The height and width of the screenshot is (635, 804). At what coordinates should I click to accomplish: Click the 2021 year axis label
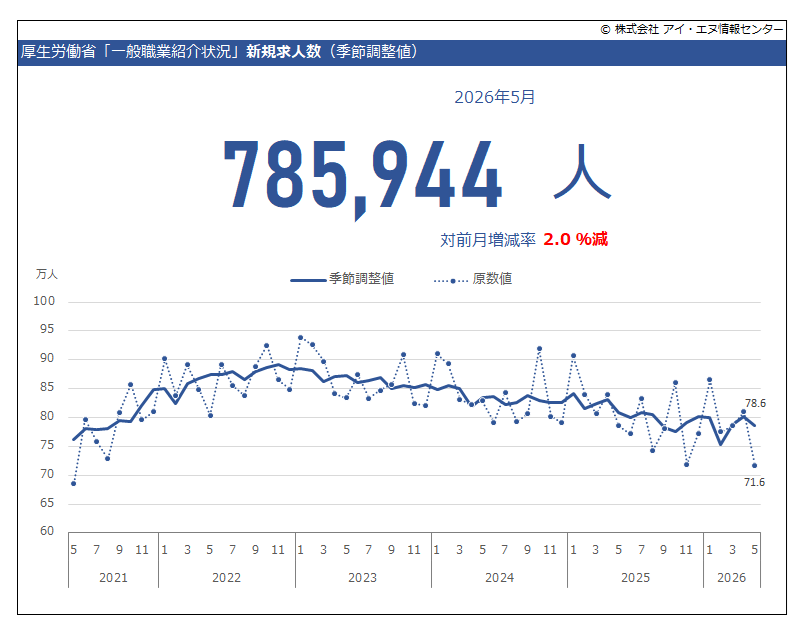click(113, 578)
